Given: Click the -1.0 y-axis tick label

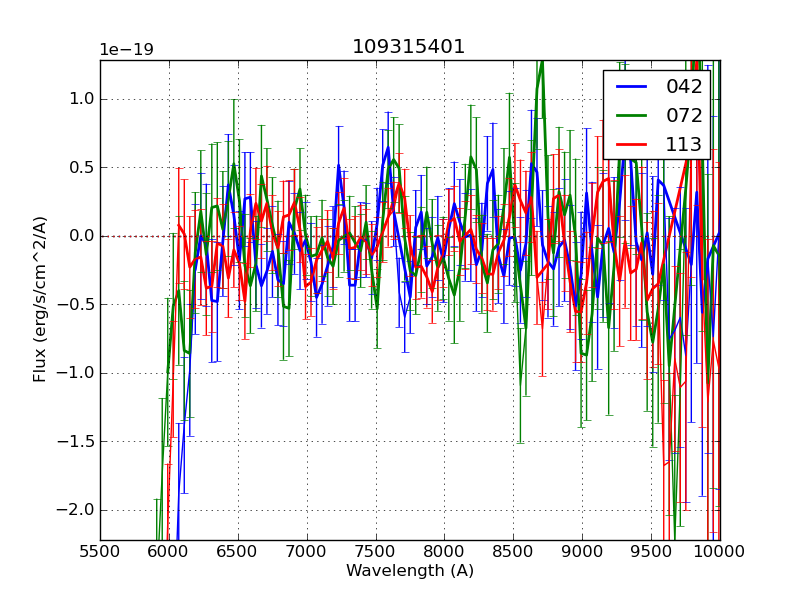Looking at the screenshot, I should click(x=76, y=373).
